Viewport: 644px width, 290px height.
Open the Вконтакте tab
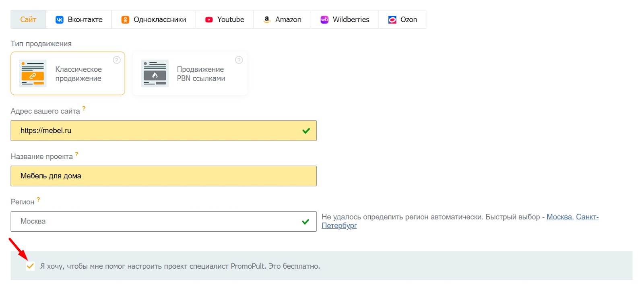pos(79,19)
